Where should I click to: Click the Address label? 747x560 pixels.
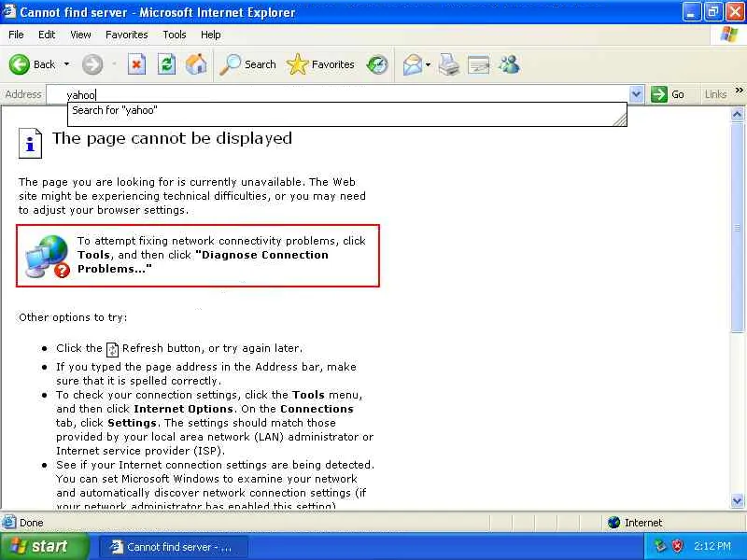(x=23, y=94)
